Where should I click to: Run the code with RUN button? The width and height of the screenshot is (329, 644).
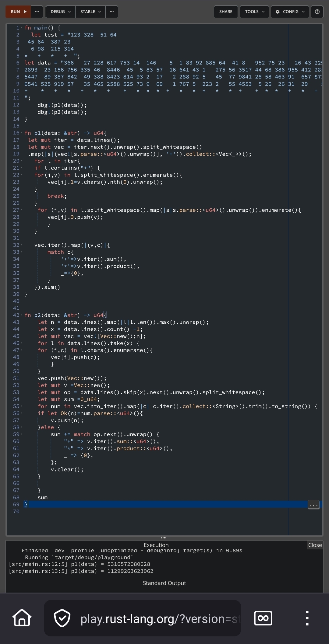click(18, 12)
